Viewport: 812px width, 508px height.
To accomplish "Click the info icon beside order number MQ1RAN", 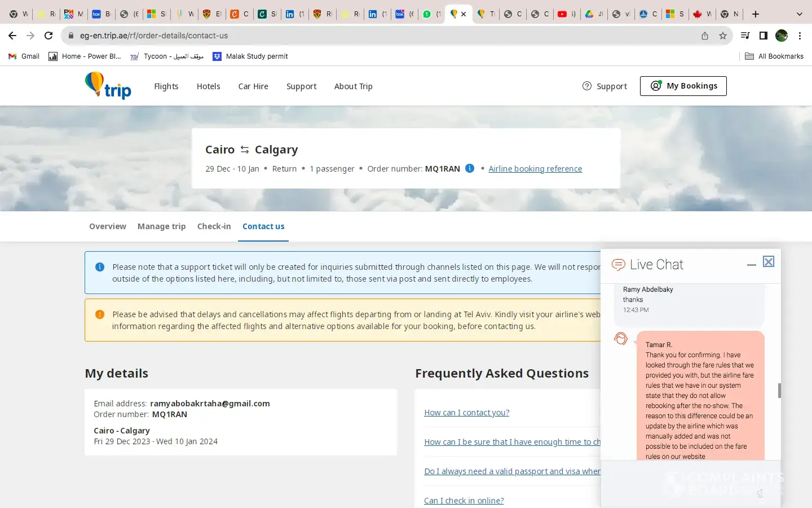I will click(470, 168).
